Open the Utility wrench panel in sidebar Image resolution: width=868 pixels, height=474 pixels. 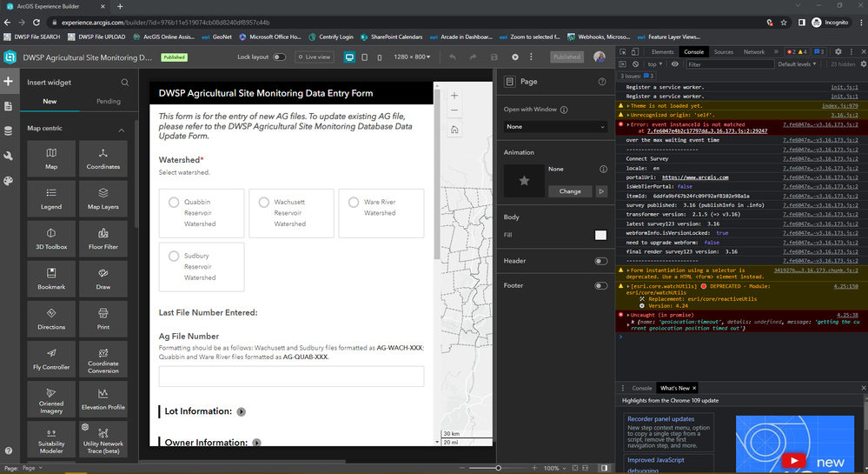point(9,156)
